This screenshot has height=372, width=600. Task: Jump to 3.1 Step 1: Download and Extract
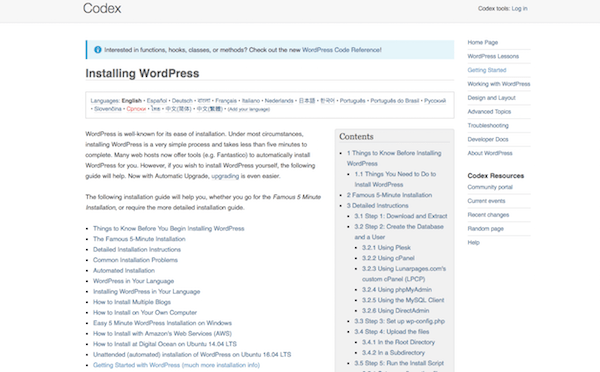[x=401, y=216]
